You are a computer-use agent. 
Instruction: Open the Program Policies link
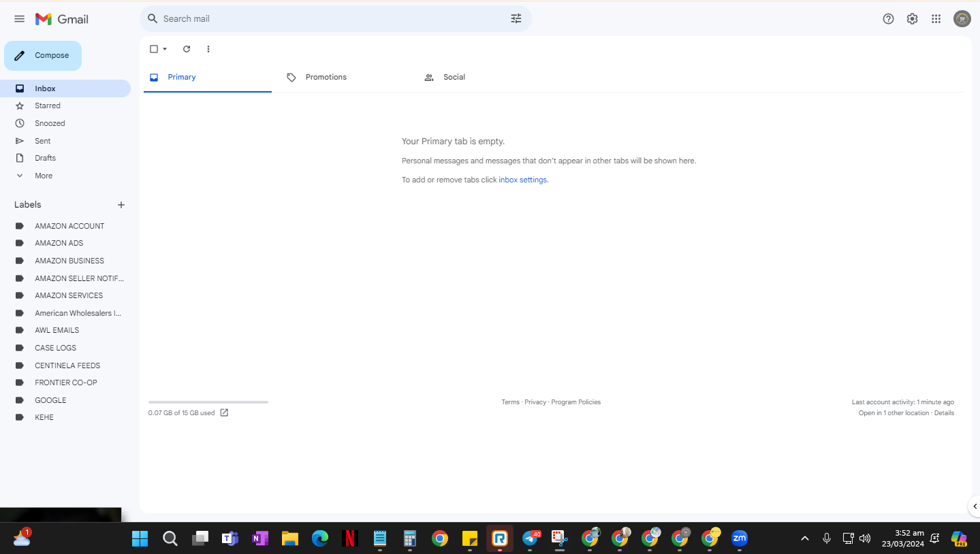576,402
